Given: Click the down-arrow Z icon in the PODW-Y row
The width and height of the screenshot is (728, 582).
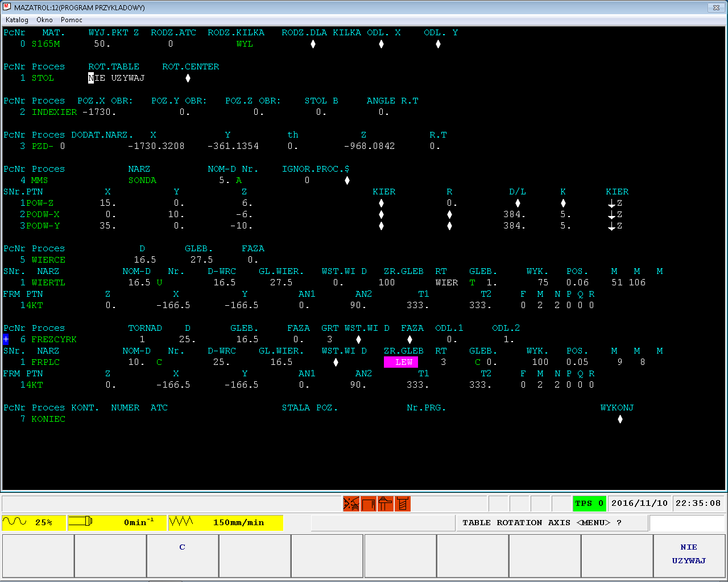Looking at the screenshot, I should click(x=615, y=226).
